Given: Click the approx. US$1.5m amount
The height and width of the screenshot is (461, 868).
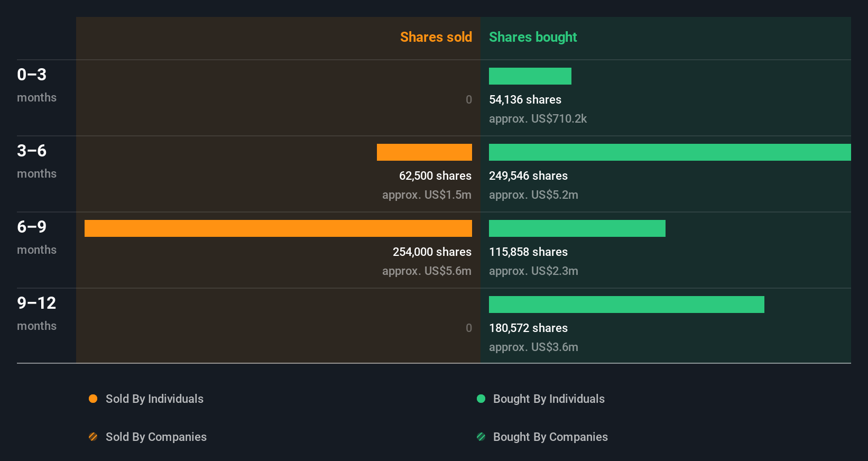Looking at the screenshot, I should point(427,195).
